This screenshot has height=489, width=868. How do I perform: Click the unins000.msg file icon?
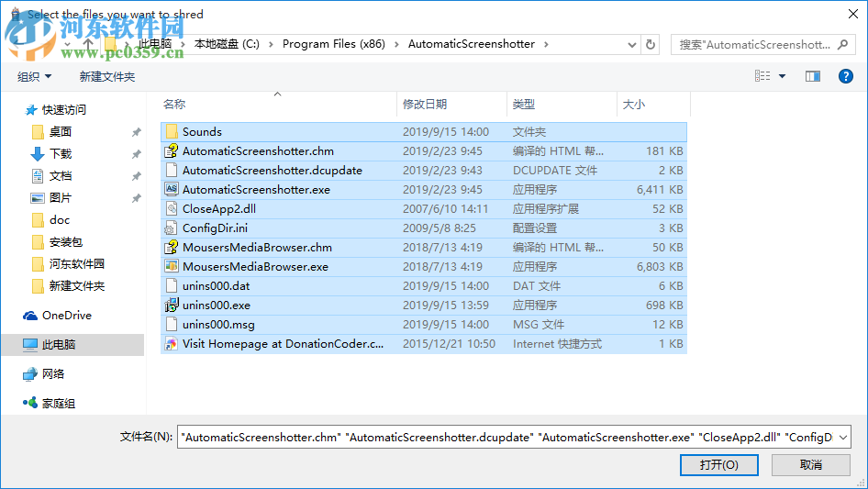coord(172,325)
